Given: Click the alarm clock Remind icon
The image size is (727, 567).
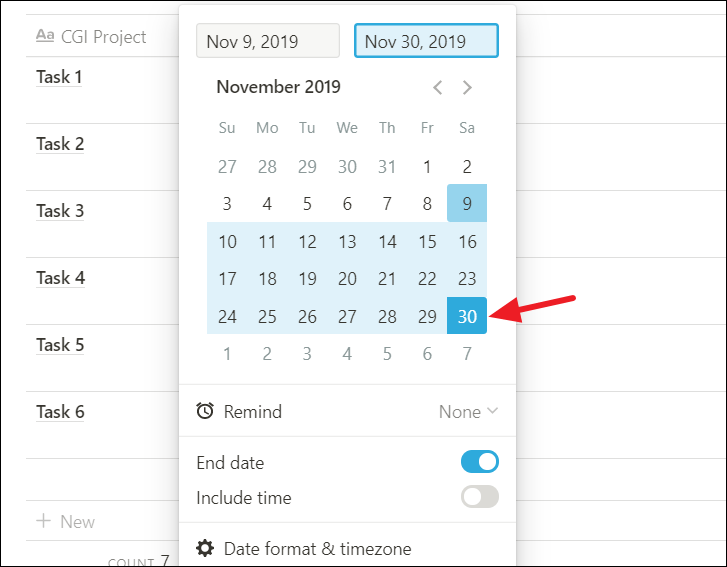Looking at the screenshot, I should coord(205,411).
